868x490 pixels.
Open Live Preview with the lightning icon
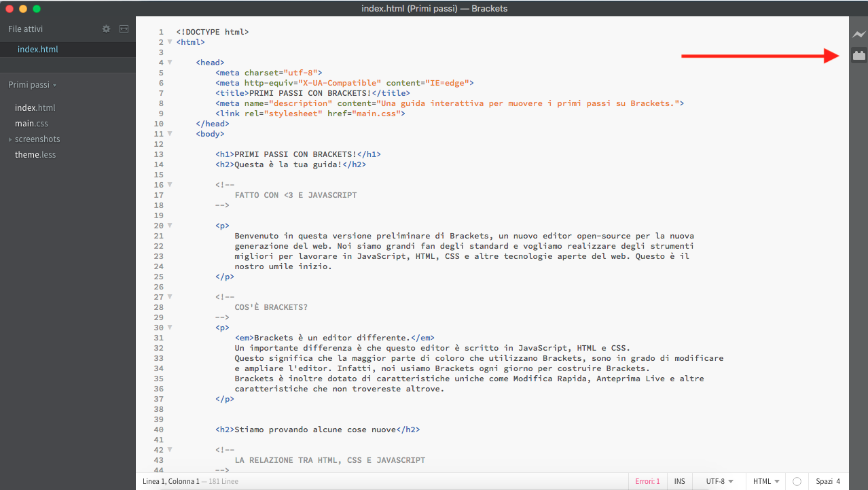[859, 34]
